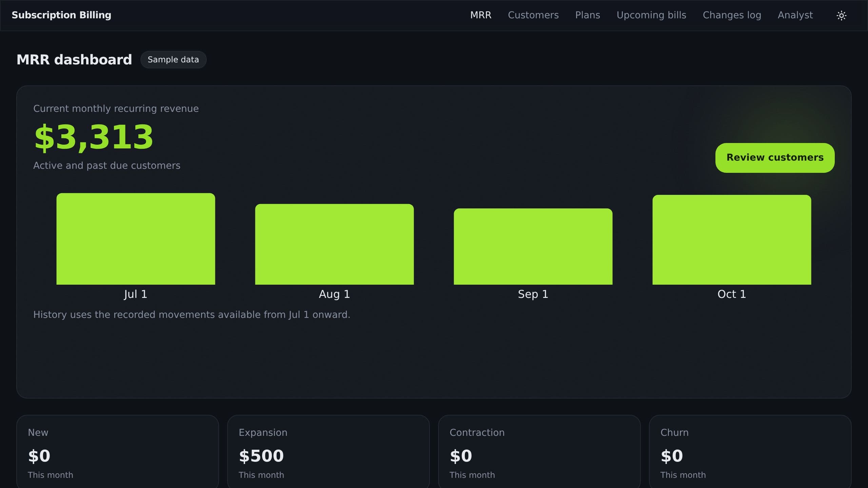The image size is (868, 488).
Task: Go to the Customers page
Action: 533,15
